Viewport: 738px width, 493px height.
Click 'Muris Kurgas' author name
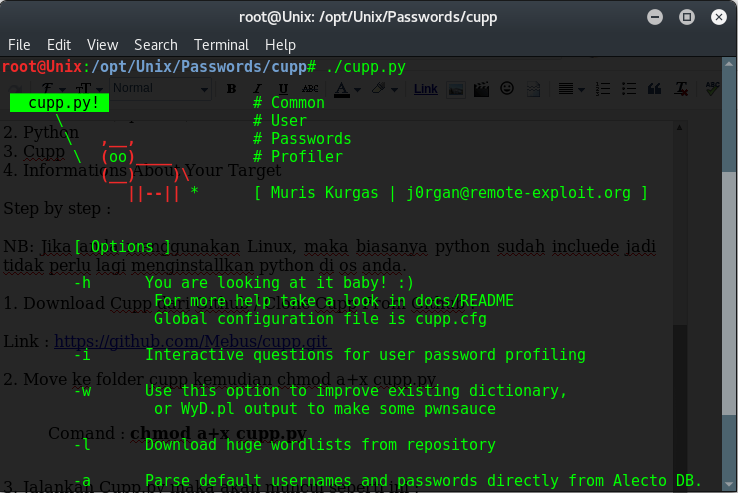pyautogui.click(x=324, y=193)
